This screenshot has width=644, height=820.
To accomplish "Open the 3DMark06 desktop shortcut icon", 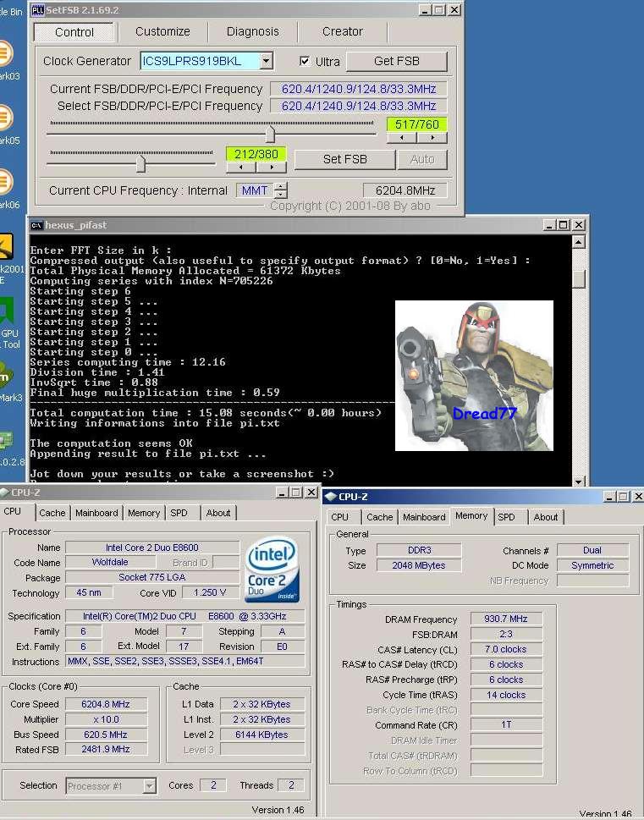I will click(x=5, y=182).
